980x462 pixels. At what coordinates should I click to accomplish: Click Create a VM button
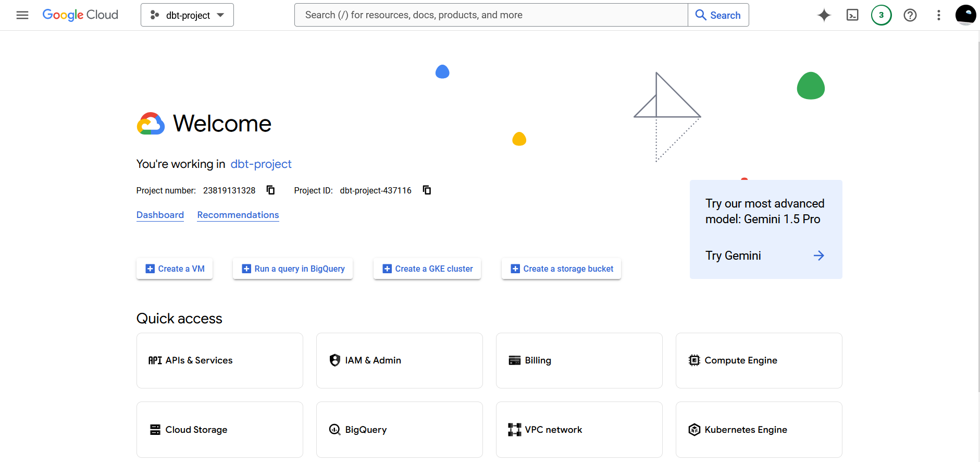(x=175, y=269)
